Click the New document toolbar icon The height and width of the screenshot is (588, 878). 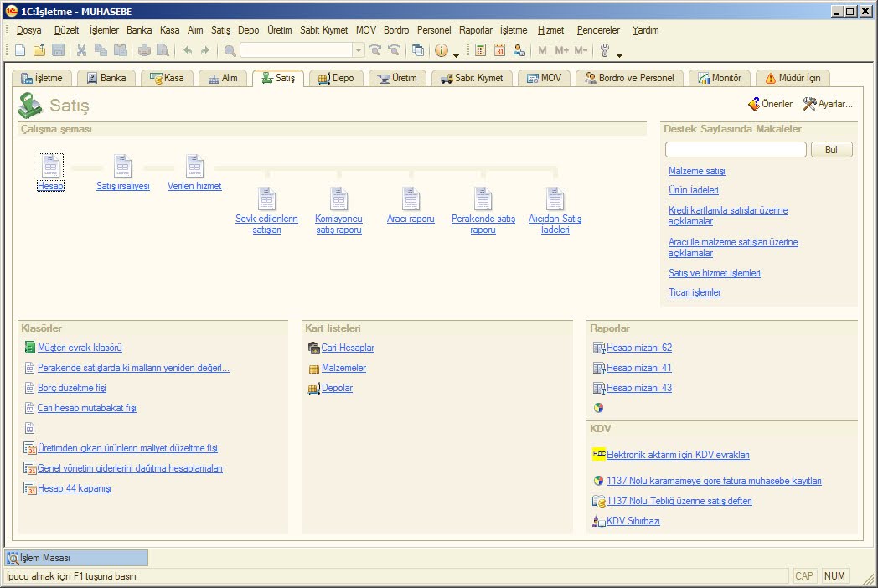tap(20, 50)
